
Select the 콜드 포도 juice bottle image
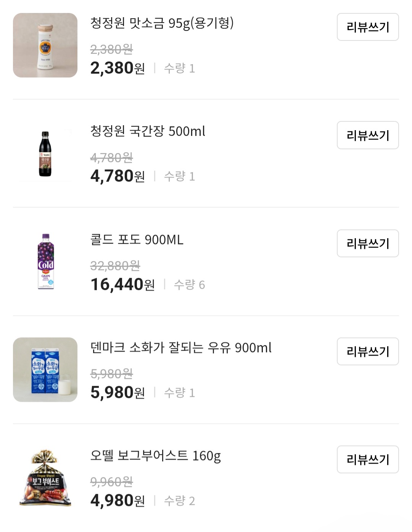pos(45,262)
